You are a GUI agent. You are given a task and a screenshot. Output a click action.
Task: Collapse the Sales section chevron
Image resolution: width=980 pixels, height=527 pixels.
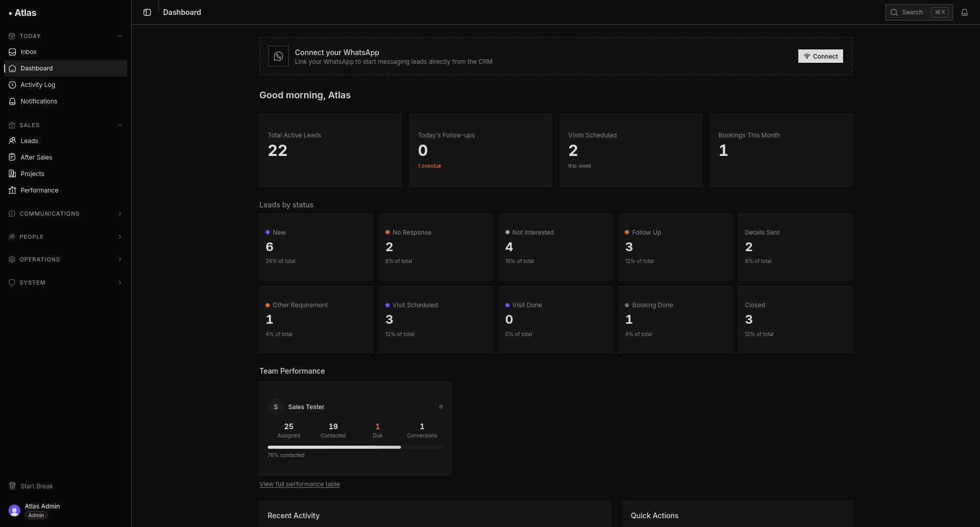(x=120, y=125)
